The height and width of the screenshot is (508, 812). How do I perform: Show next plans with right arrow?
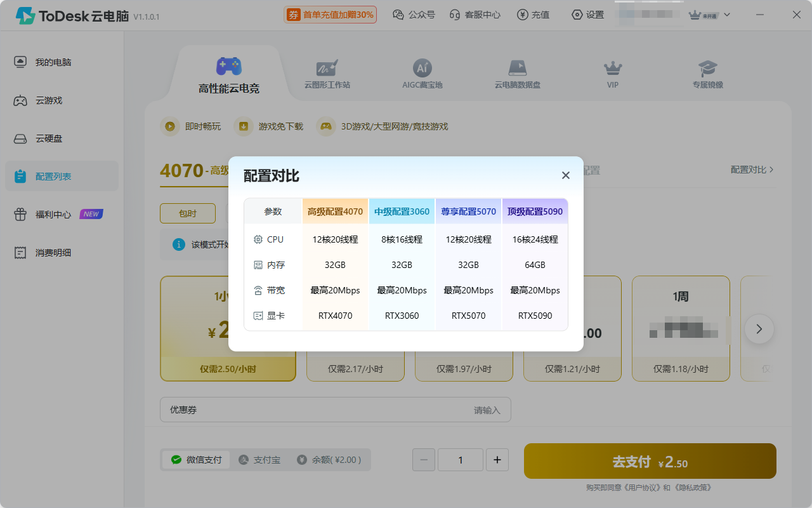[759, 329]
